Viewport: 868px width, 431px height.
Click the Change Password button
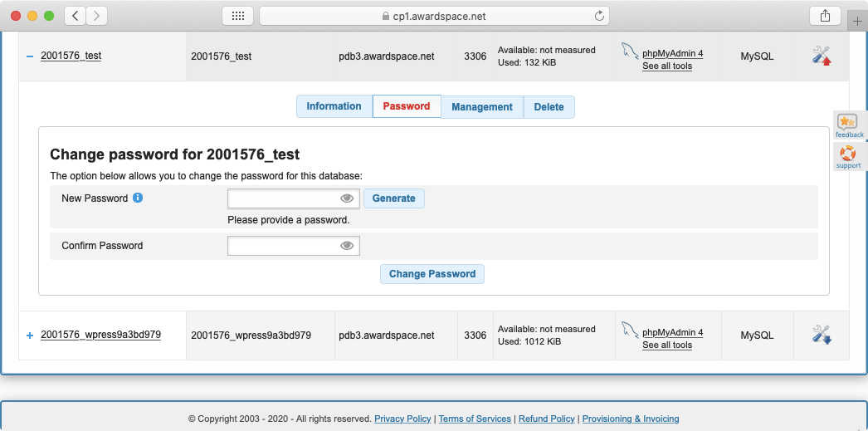(432, 274)
